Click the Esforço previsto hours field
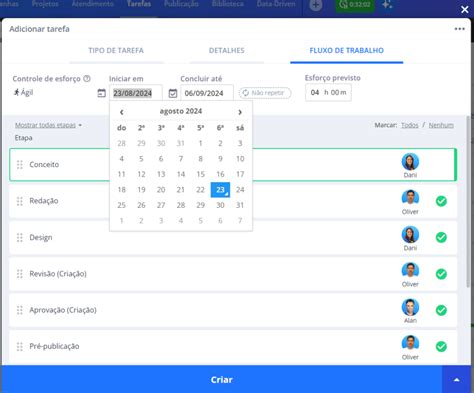 [x=315, y=93]
